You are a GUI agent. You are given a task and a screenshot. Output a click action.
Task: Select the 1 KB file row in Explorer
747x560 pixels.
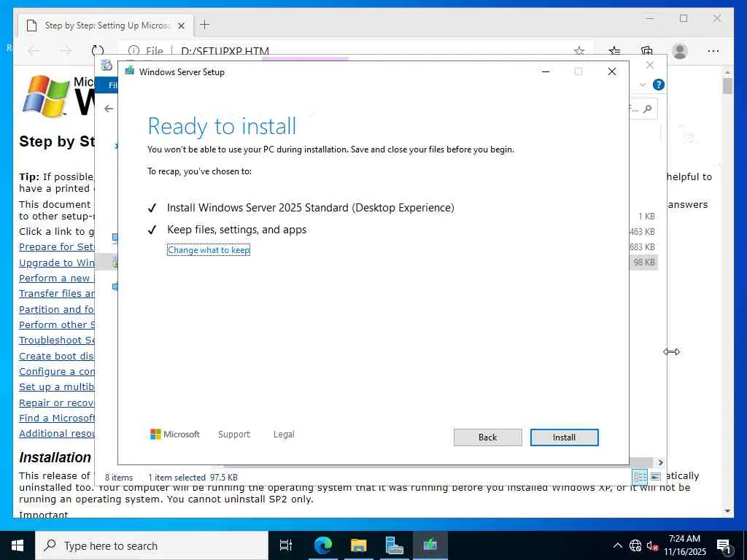click(646, 216)
